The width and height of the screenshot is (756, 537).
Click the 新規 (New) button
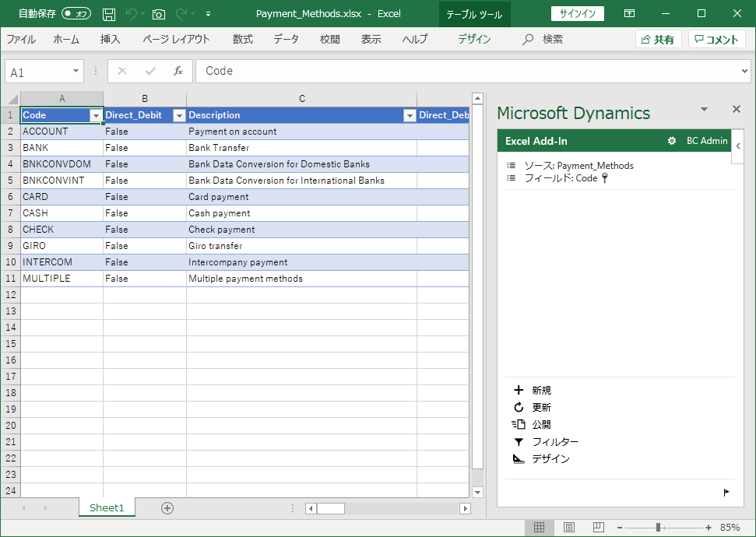coord(533,391)
